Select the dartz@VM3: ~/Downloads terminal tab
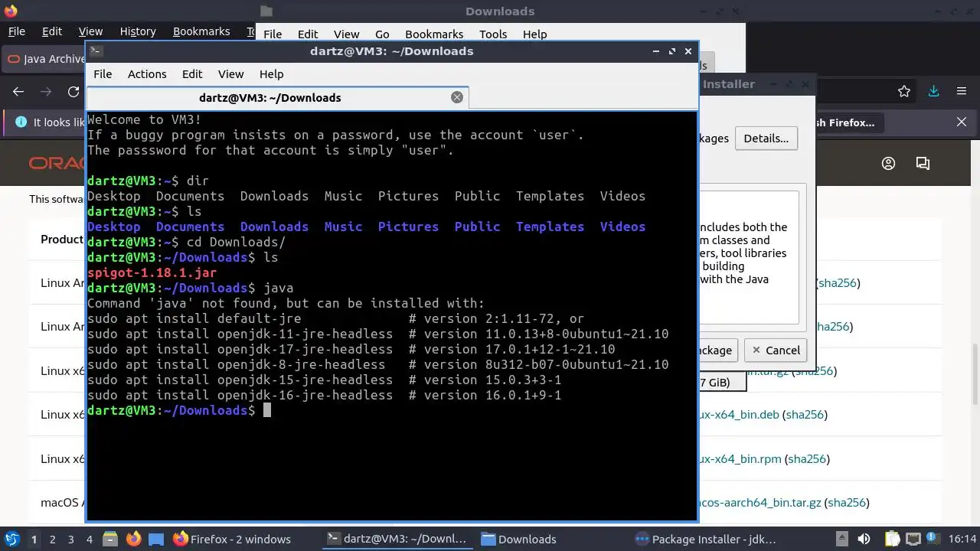Screen dimensions: 980x551 (x=277, y=97)
